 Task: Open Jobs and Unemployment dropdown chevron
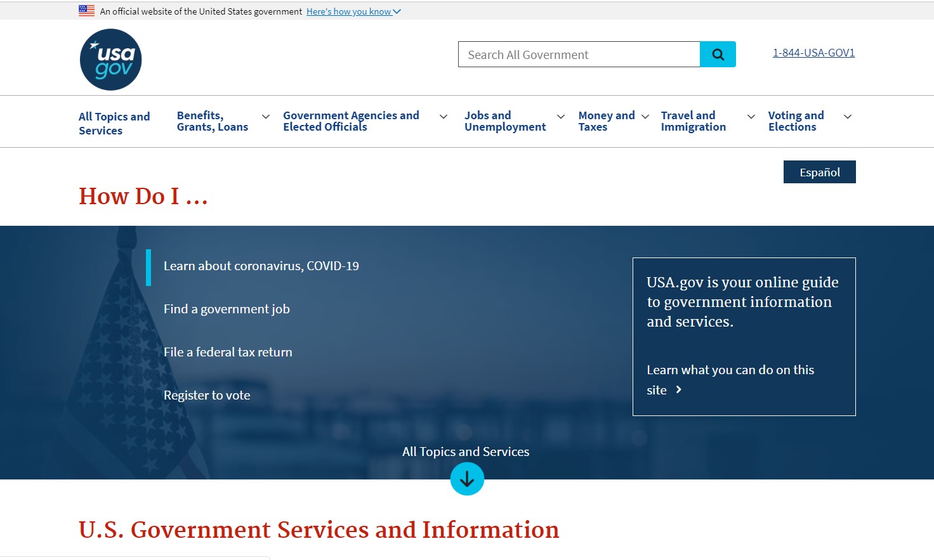(x=561, y=117)
